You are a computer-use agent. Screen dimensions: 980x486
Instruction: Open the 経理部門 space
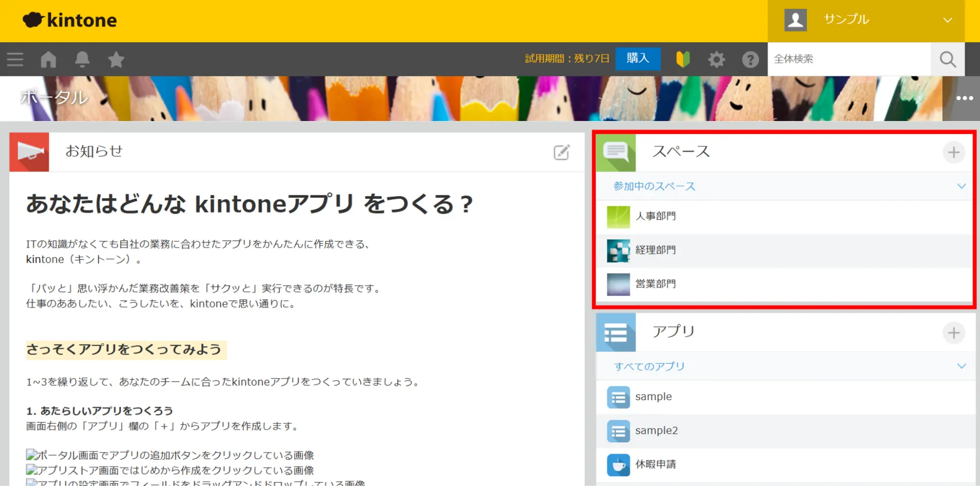655,250
